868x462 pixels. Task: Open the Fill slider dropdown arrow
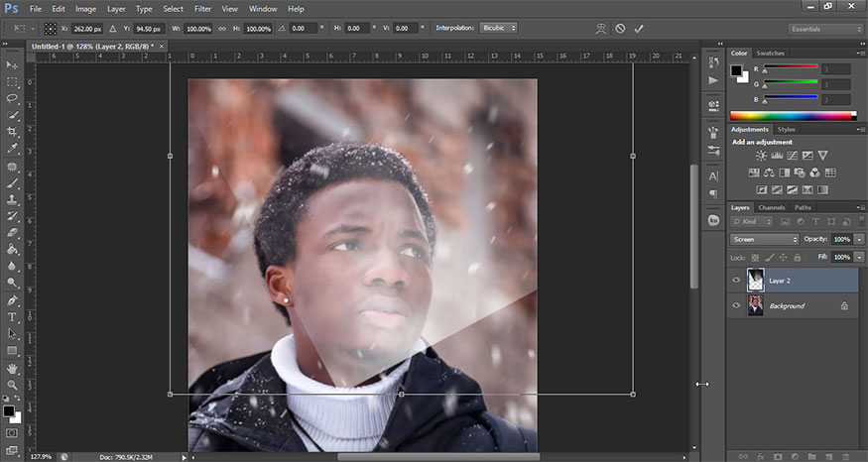point(859,258)
